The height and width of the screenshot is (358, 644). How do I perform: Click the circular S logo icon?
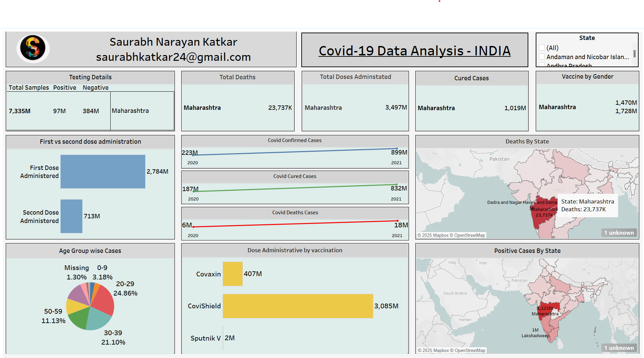tap(33, 48)
